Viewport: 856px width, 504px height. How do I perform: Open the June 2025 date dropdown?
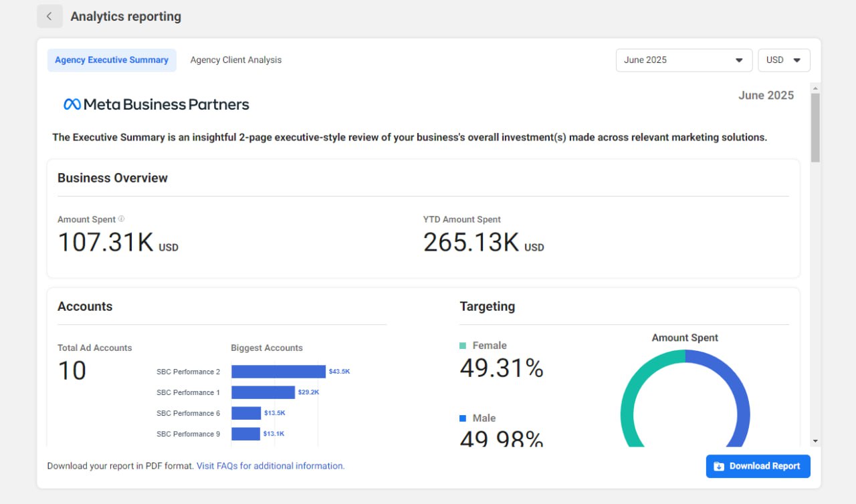[683, 60]
